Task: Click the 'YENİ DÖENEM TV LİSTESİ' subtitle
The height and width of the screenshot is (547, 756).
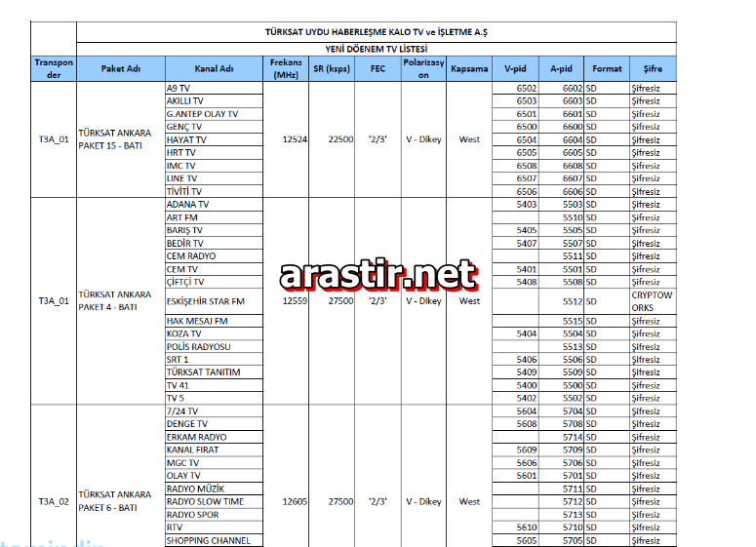Action: click(x=377, y=49)
